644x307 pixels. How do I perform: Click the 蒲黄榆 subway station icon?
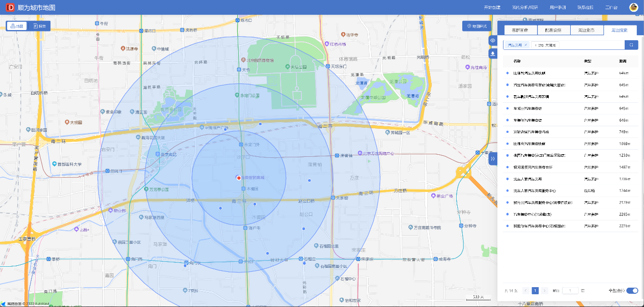click(x=337, y=155)
